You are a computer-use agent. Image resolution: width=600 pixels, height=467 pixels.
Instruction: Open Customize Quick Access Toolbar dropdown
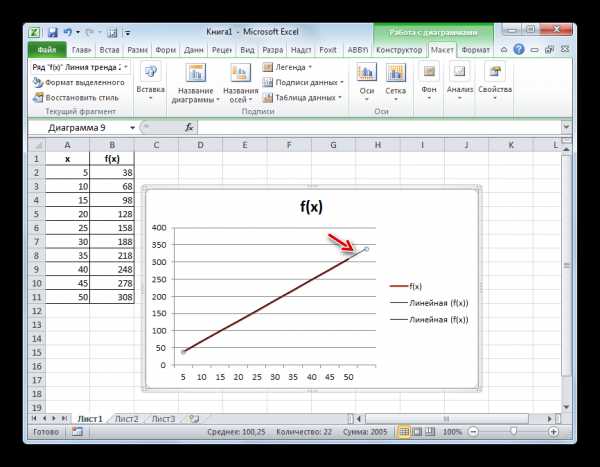pyautogui.click(x=128, y=33)
